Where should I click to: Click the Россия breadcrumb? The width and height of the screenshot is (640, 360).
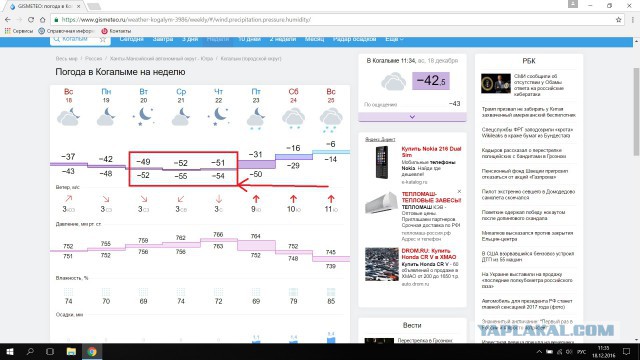click(x=93, y=59)
